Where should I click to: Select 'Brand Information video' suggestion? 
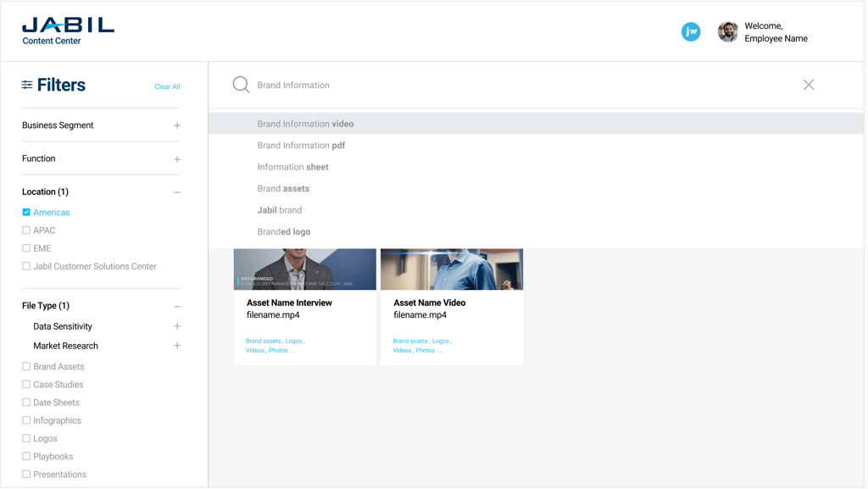(x=536, y=124)
